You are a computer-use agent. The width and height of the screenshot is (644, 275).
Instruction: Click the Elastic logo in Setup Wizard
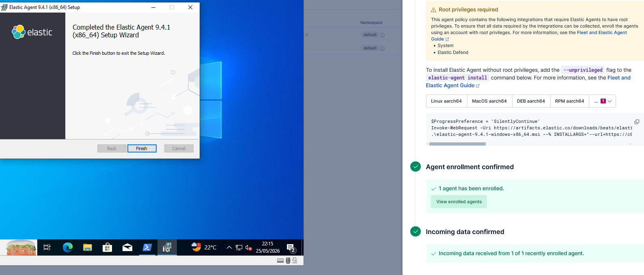click(x=32, y=32)
